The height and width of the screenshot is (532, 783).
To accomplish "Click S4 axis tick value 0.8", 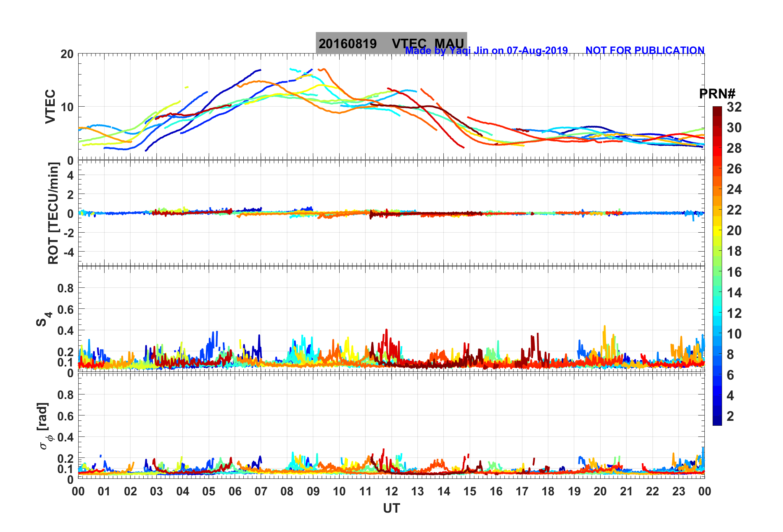I will (66, 288).
